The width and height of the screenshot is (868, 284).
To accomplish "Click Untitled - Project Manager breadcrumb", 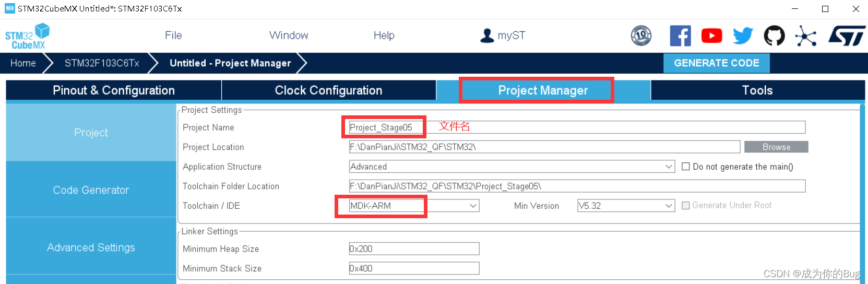I will coord(230,63).
